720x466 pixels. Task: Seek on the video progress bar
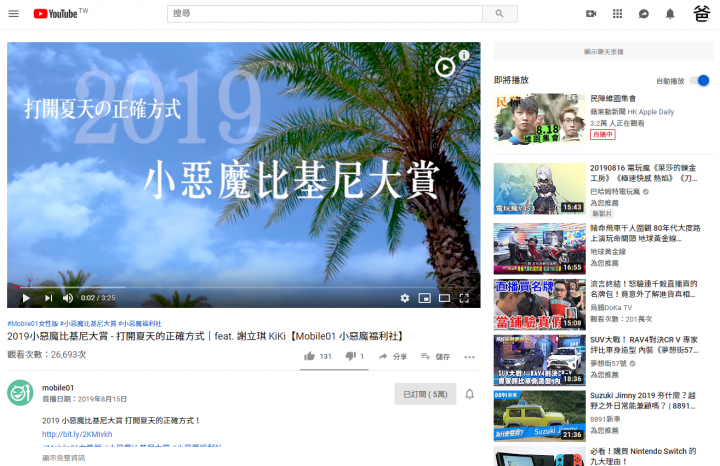(x=243, y=287)
